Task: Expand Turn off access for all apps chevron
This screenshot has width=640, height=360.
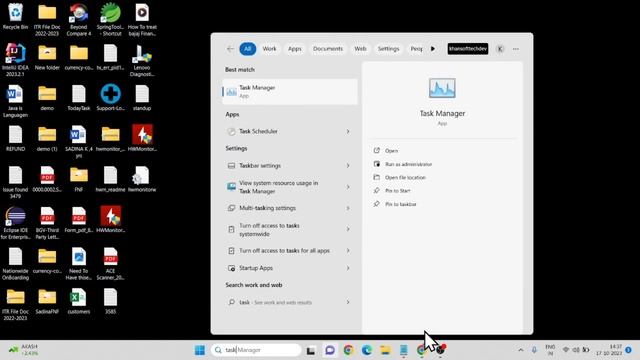Action: point(348,251)
